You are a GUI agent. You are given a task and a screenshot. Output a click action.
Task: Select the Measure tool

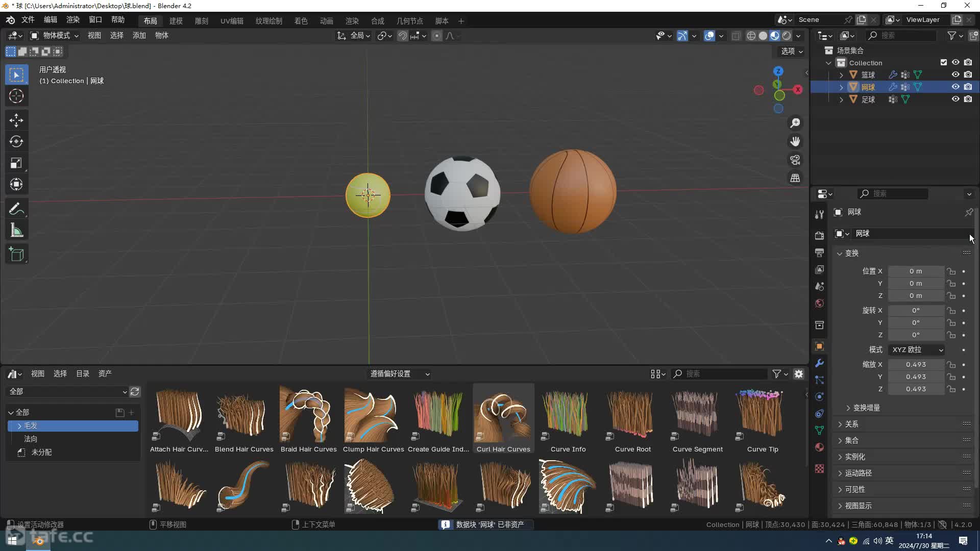(16, 231)
